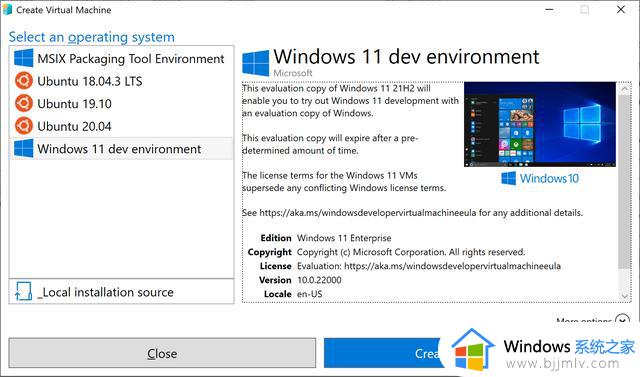Click the Locale value en-US

(309, 294)
